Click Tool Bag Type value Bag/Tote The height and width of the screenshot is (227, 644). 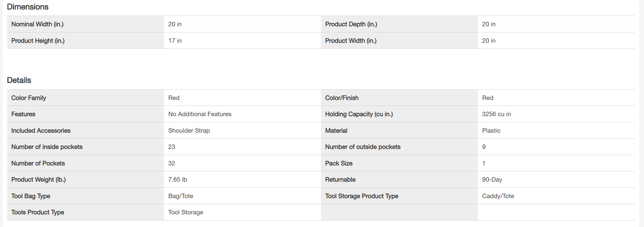[180, 196]
